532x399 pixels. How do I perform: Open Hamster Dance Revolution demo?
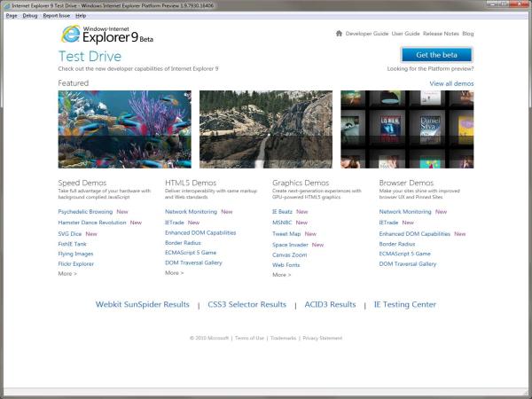point(92,223)
